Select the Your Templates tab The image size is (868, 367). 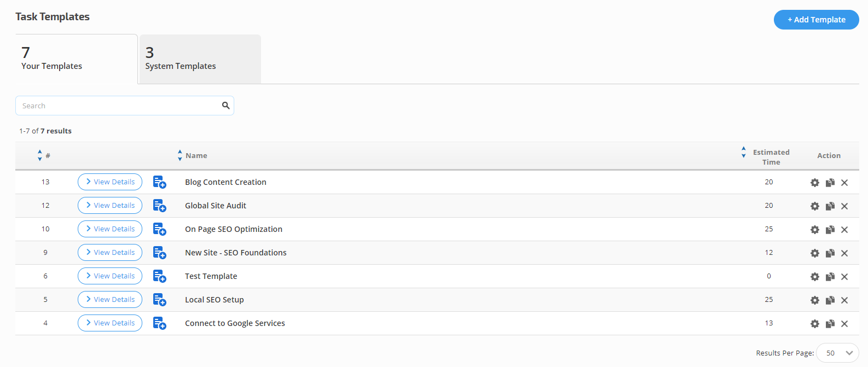[x=77, y=59]
